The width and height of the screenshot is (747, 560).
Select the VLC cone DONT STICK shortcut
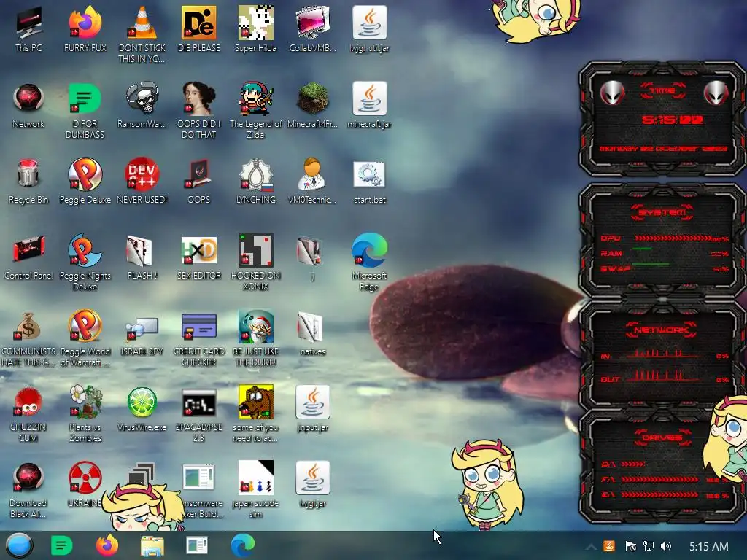pyautogui.click(x=142, y=34)
